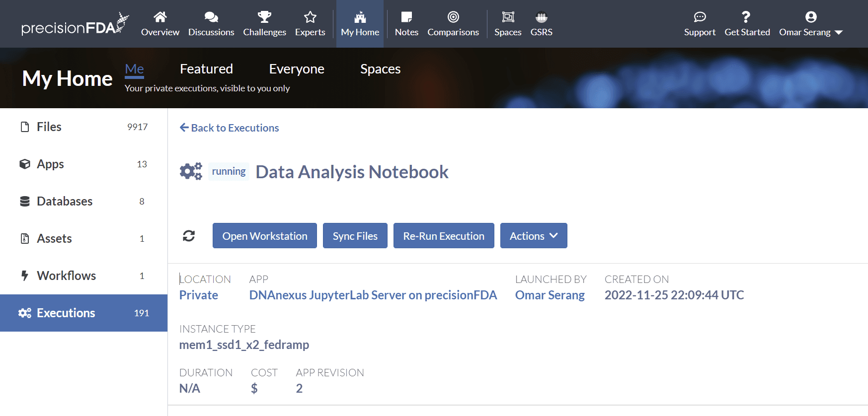Switch to the Everyone tab

[297, 69]
